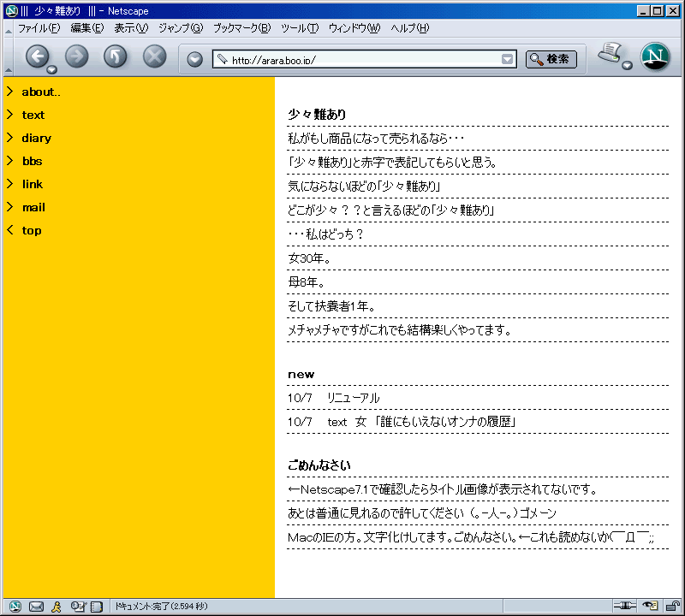Screen dimensions: 685x616
Task: Click the line starting どこが少々？？
Action: point(391,210)
